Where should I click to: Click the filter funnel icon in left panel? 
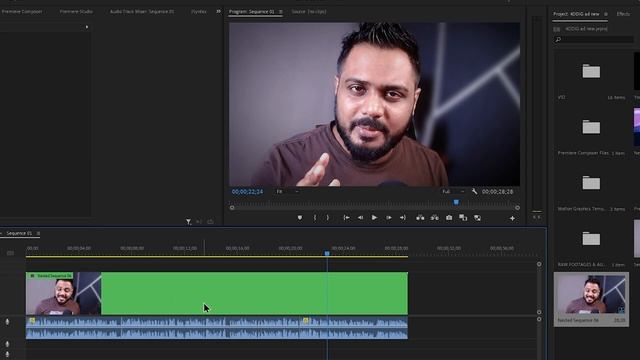click(189, 222)
